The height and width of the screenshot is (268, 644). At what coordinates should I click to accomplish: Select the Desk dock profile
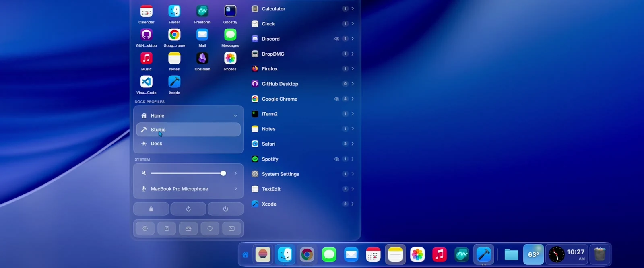pos(188,144)
